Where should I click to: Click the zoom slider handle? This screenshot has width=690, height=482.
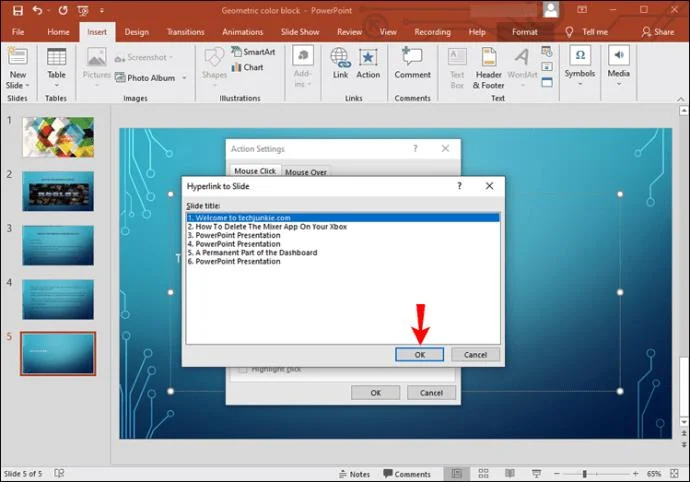pyautogui.click(x=584, y=474)
